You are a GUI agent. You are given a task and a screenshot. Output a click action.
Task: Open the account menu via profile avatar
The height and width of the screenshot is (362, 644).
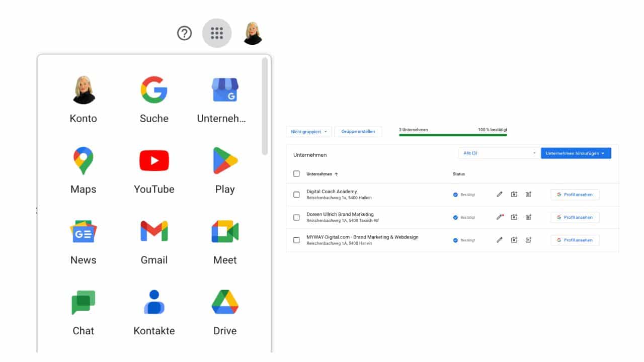pyautogui.click(x=253, y=33)
